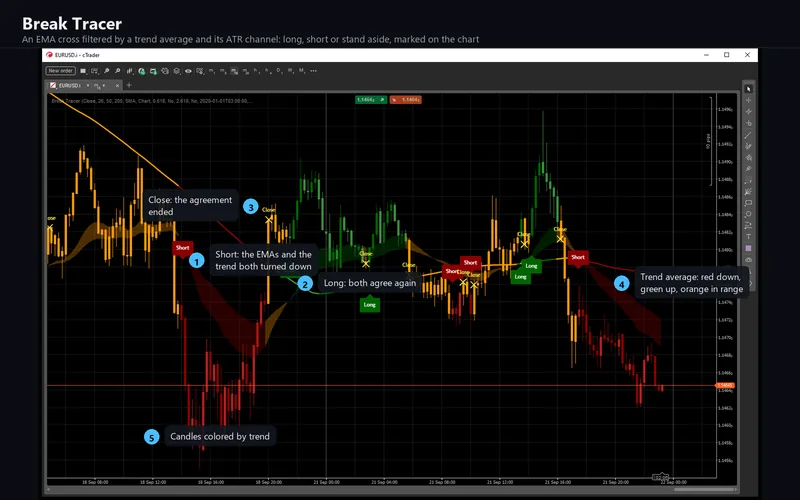Open the purple drawing color swatch
The image size is (800, 500).
click(x=748, y=248)
